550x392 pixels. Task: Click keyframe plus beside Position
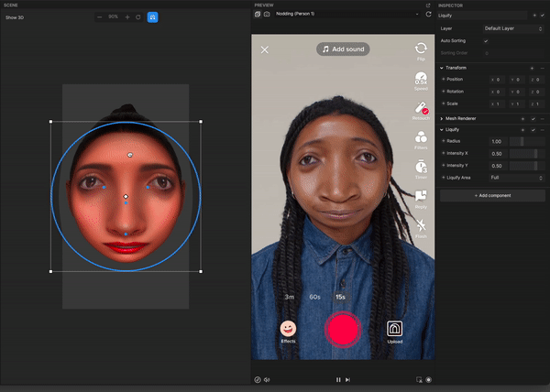[x=444, y=80]
